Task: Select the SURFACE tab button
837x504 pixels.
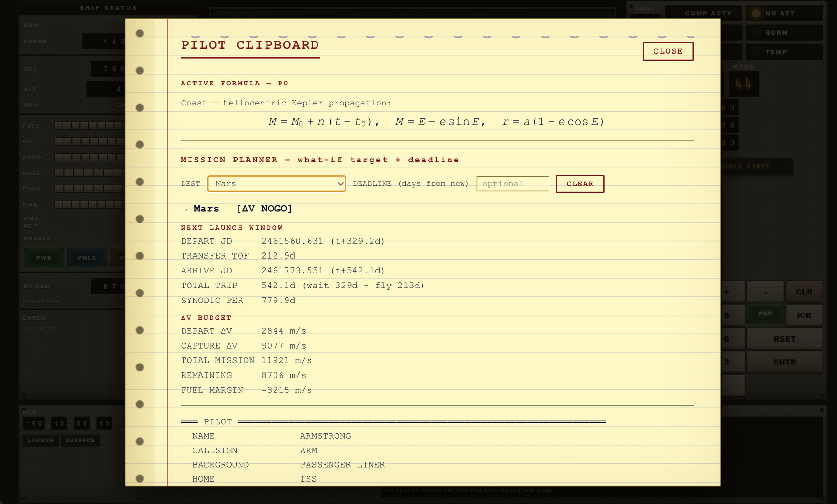Action: click(80, 440)
